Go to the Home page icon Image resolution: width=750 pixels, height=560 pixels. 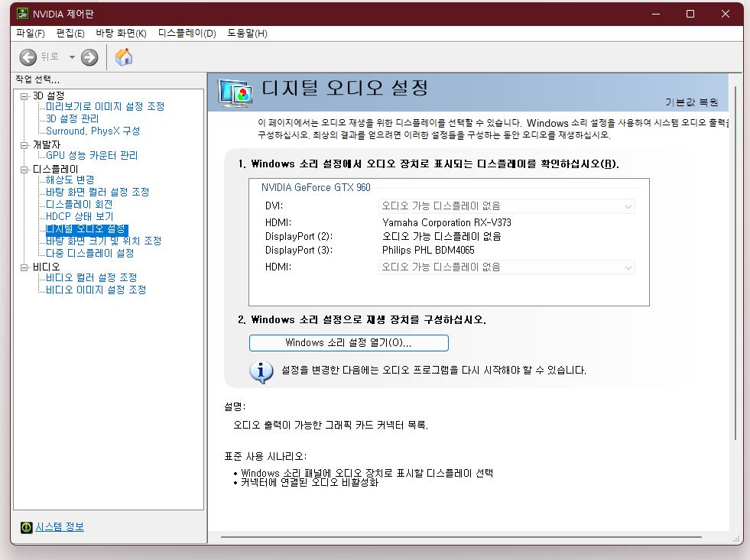tap(124, 57)
